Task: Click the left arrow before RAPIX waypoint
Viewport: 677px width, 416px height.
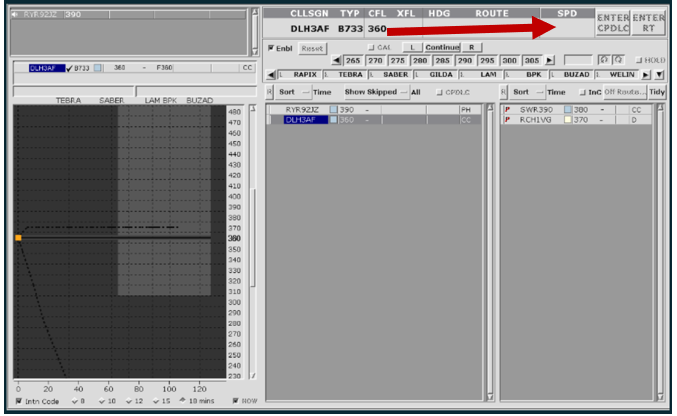Action: point(270,75)
